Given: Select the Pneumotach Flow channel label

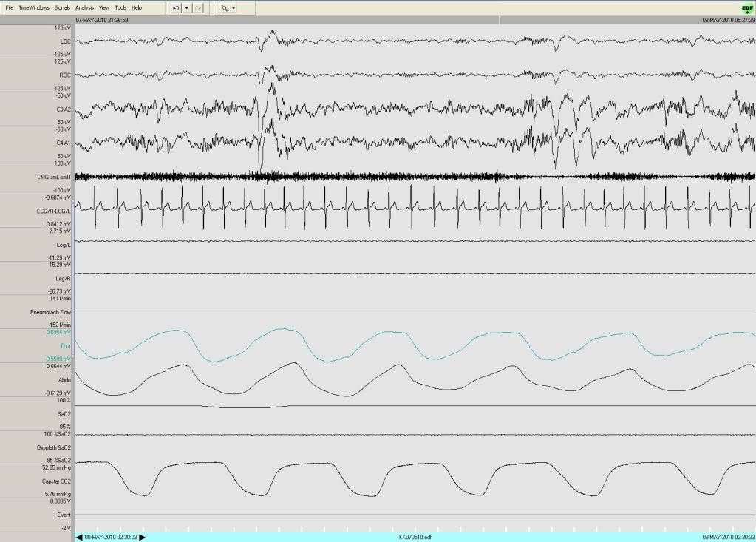Looking at the screenshot, I should click(50, 313).
